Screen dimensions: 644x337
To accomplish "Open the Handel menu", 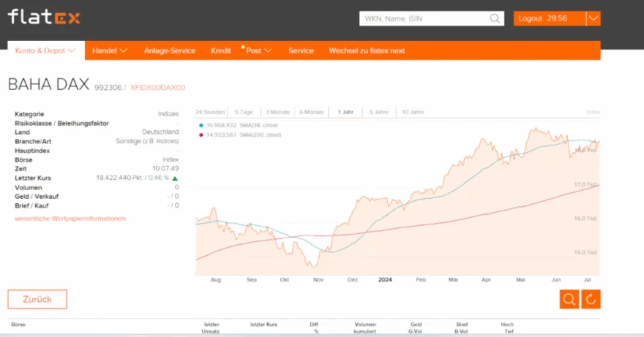I will click(110, 50).
